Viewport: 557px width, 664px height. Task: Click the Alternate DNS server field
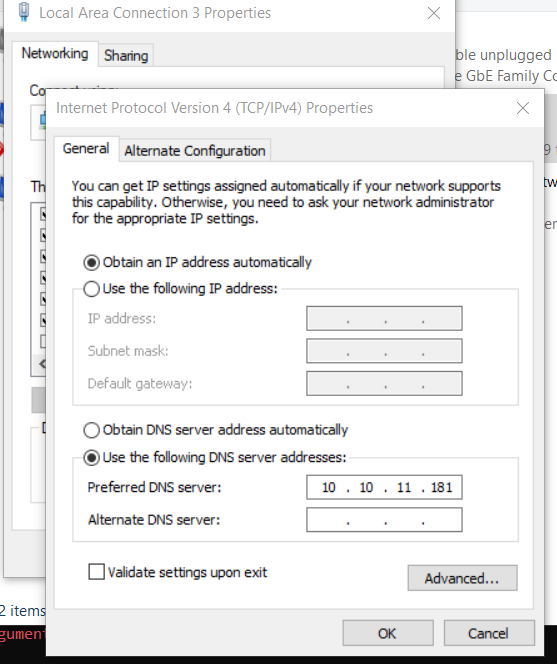pyautogui.click(x=384, y=520)
